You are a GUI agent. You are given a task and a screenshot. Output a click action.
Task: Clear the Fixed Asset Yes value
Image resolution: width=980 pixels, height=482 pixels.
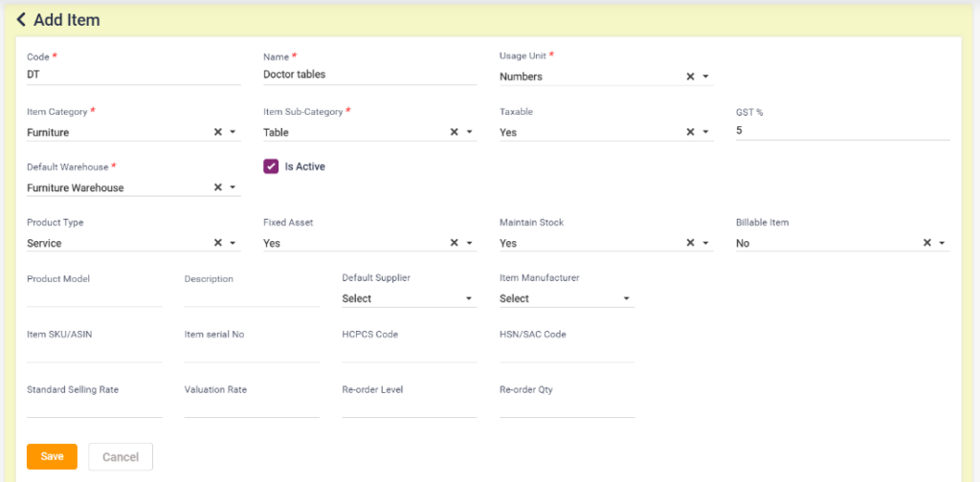454,243
